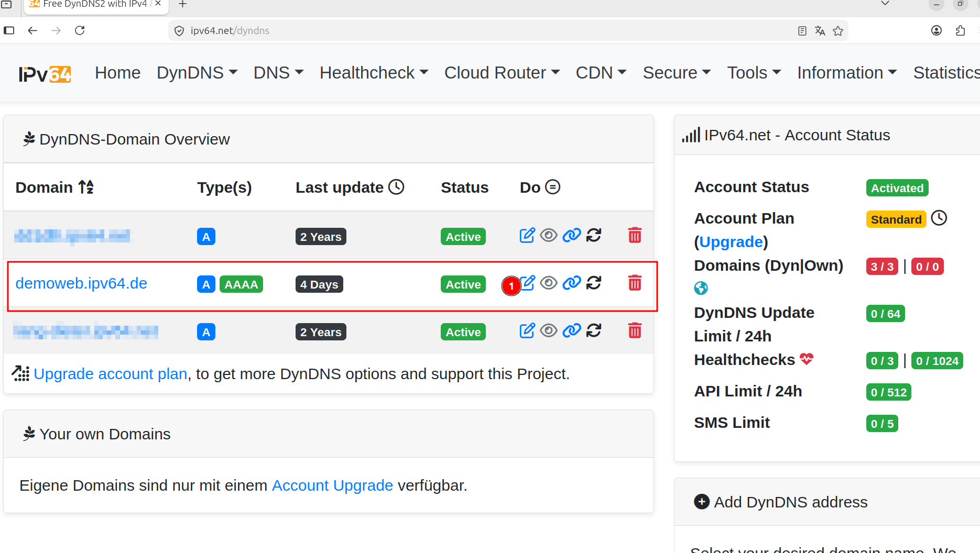Edit the first blurred domain row
The height and width of the screenshot is (553, 980).
click(528, 235)
